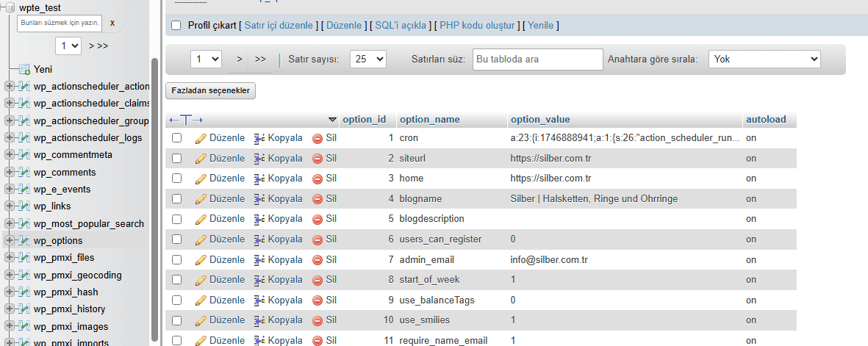
Task: Click the red Sil icon for cron row
Action: (x=318, y=138)
